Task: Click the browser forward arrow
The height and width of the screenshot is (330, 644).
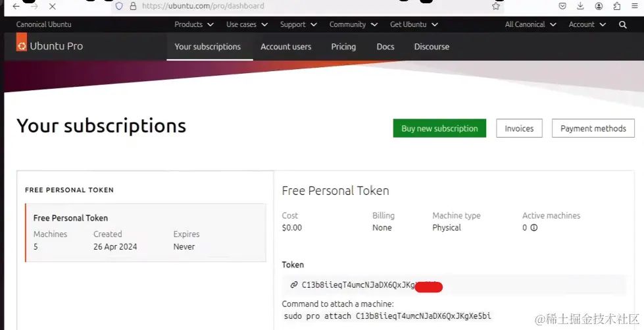Action: pyautogui.click(x=34, y=6)
